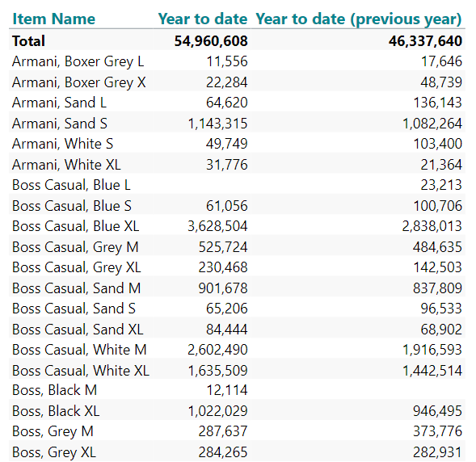
Task: Select the Boss, Black M item
Action: point(55,390)
